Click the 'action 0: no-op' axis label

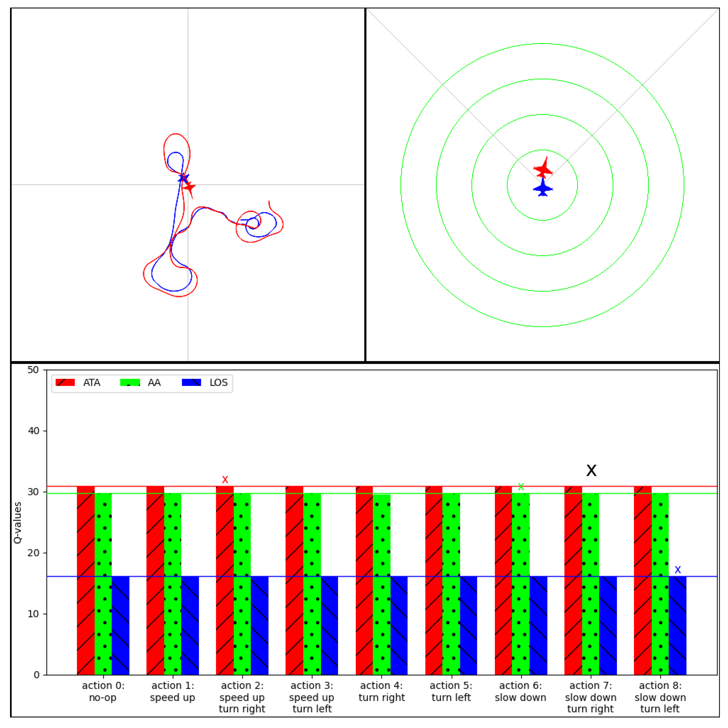(103, 691)
